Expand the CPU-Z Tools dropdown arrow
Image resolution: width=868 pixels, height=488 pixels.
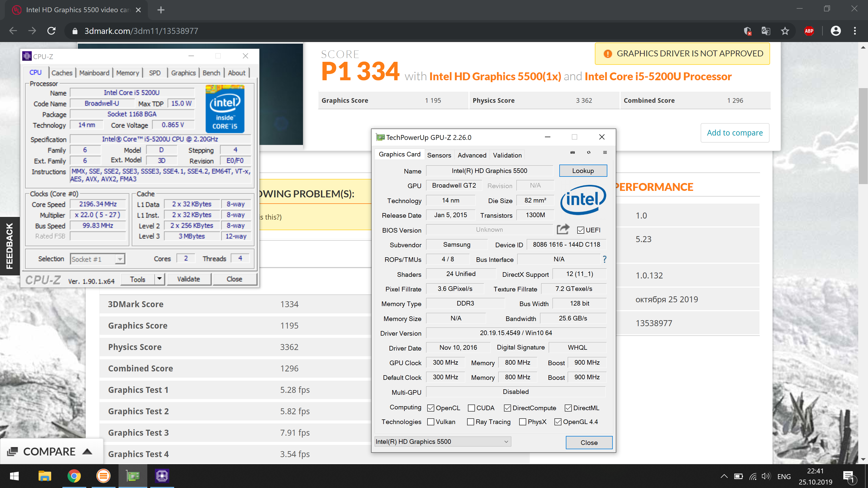tap(159, 279)
